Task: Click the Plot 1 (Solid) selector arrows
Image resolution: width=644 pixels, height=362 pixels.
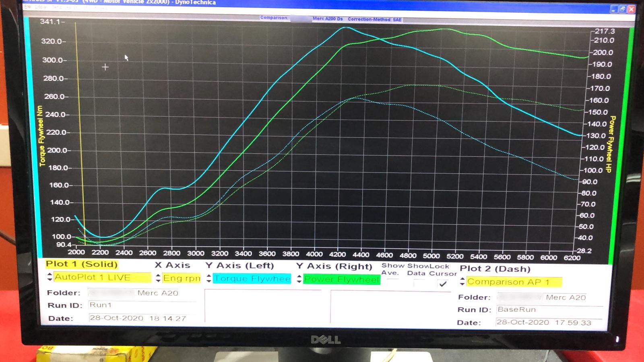Action: point(50,277)
